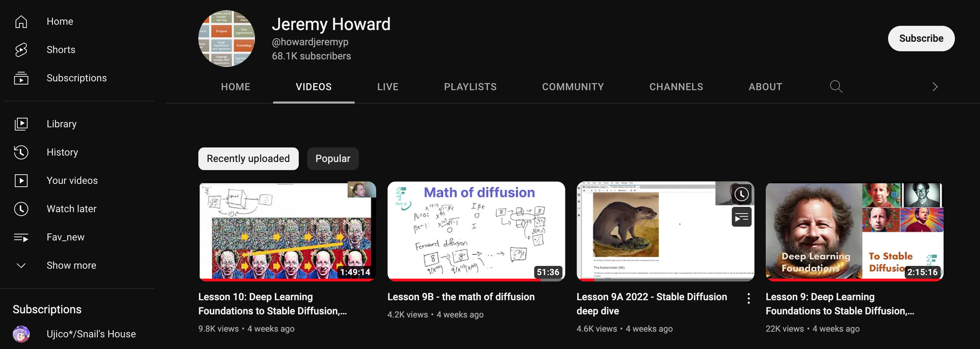The image size is (980, 349).
Task: Open Lesson 10 video title link
Action: [272, 304]
